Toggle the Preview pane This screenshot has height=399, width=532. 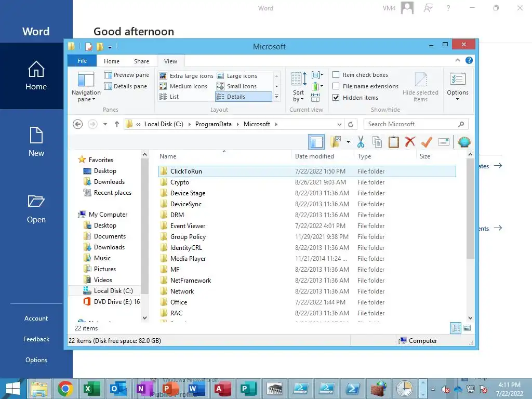pos(127,75)
